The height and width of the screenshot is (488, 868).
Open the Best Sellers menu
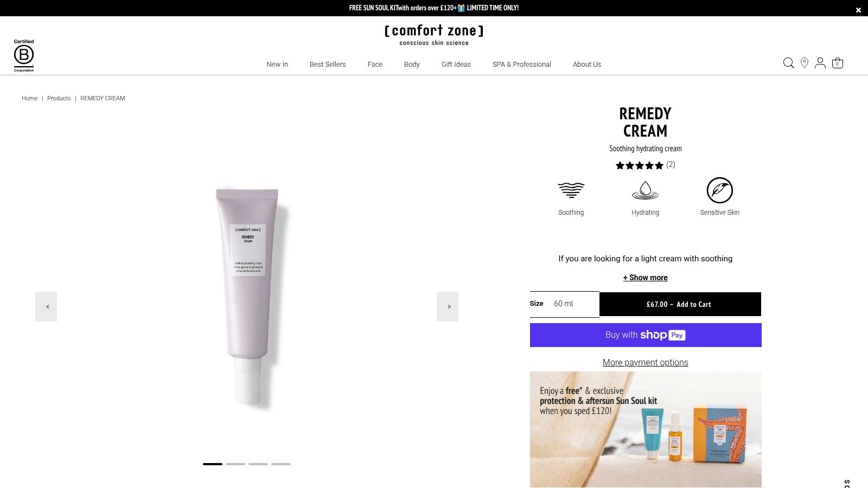[328, 64]
